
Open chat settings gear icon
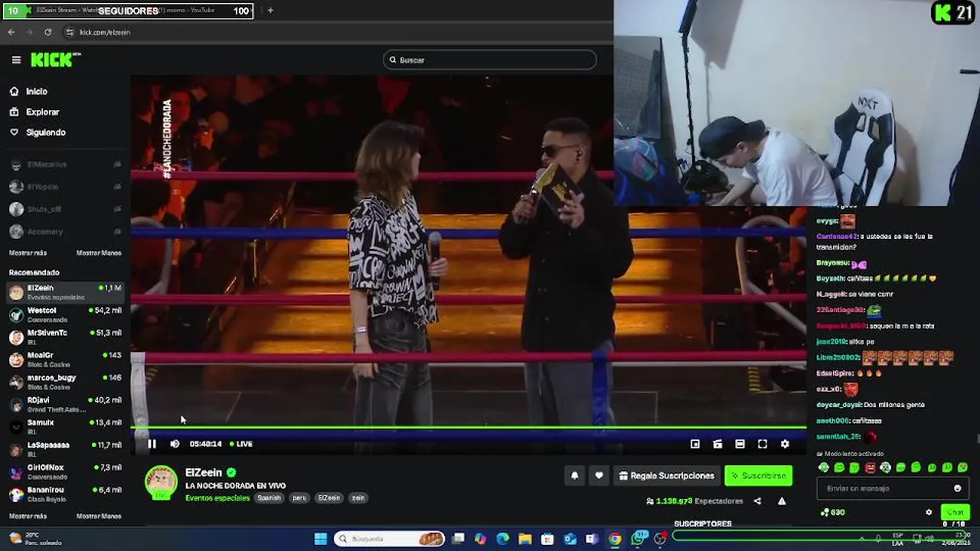(x=929, y=512)
